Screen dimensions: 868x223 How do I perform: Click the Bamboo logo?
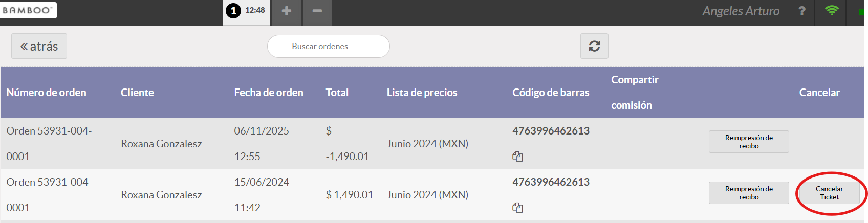(x=28, y=10)
